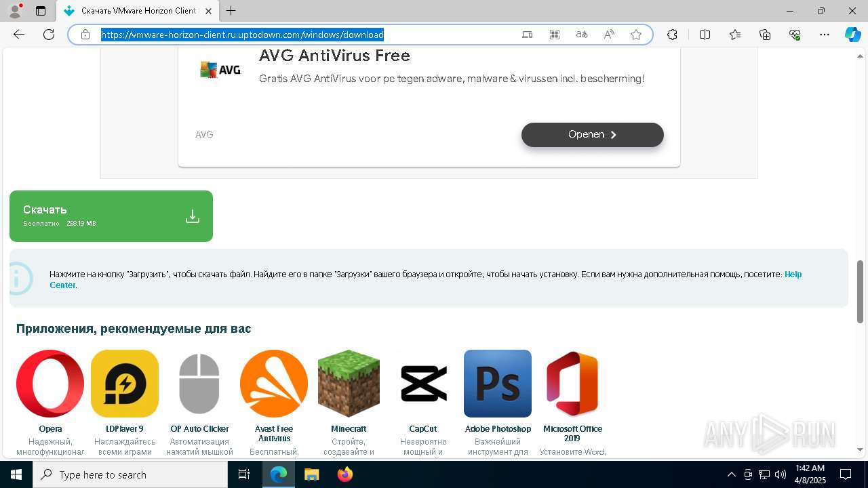Viewport: 868px width, 488px height.
Task: Open the Extensions puzzle icon
Action: [672, 35]
